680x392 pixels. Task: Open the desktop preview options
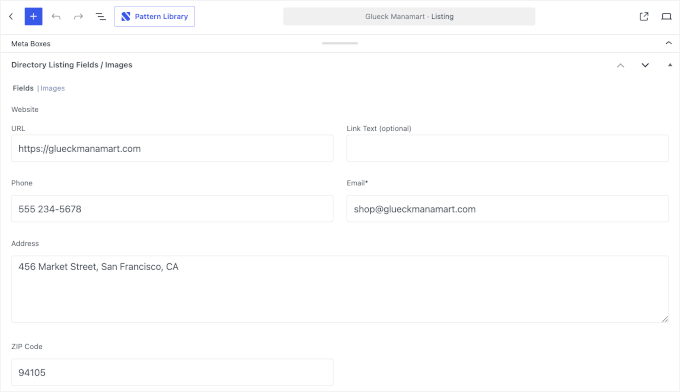pyautogui.click(x=666, y=16)
